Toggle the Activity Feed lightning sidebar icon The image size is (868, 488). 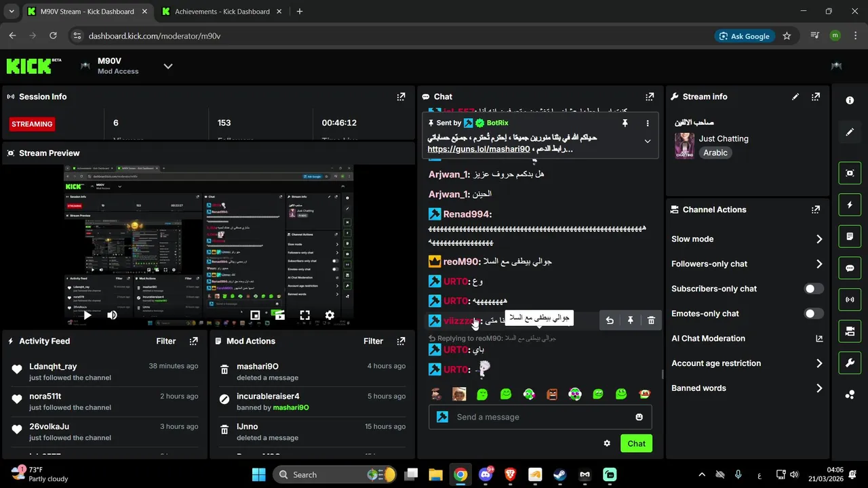click(850, 205)
